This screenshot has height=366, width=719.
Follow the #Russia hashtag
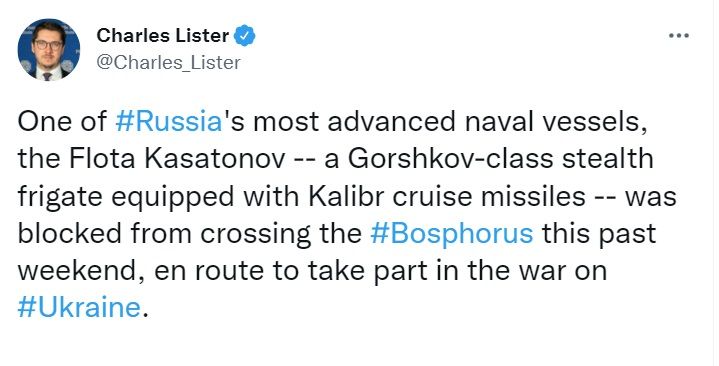tap(169, 122)
